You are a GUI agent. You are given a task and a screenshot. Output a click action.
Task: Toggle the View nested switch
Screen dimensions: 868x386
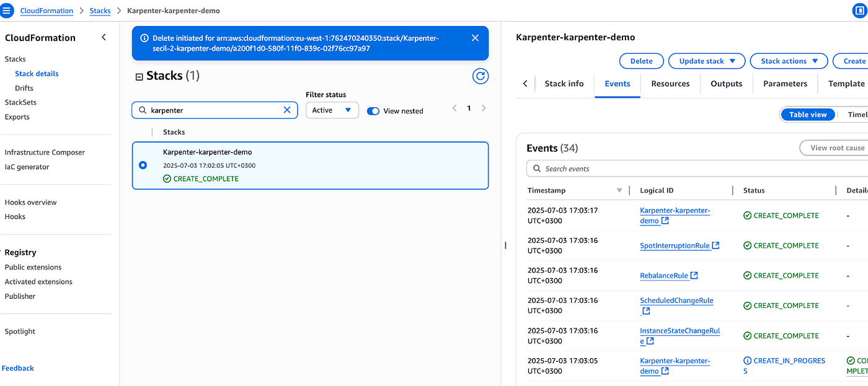pos(373,111)
